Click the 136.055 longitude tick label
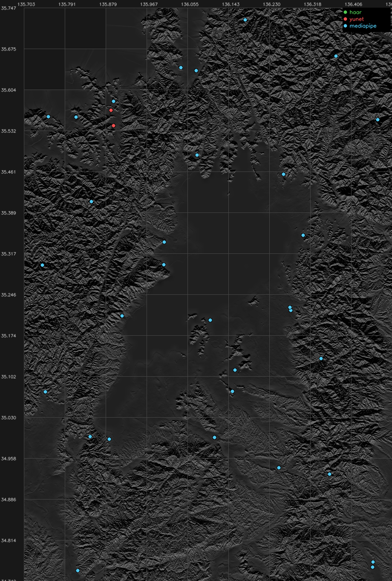Image resolution: width=392 pixels, height=581 pixels. coord(190,4)
